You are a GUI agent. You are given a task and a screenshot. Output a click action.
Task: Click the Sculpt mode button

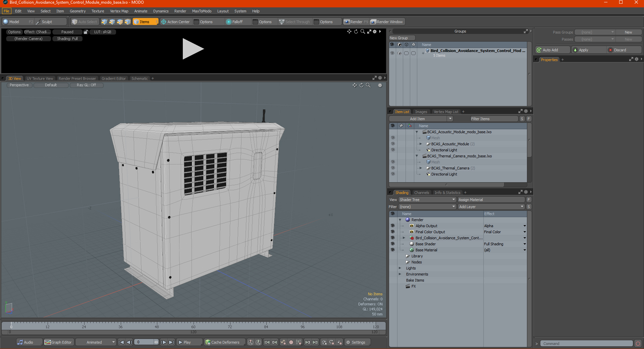coord(51,22)
